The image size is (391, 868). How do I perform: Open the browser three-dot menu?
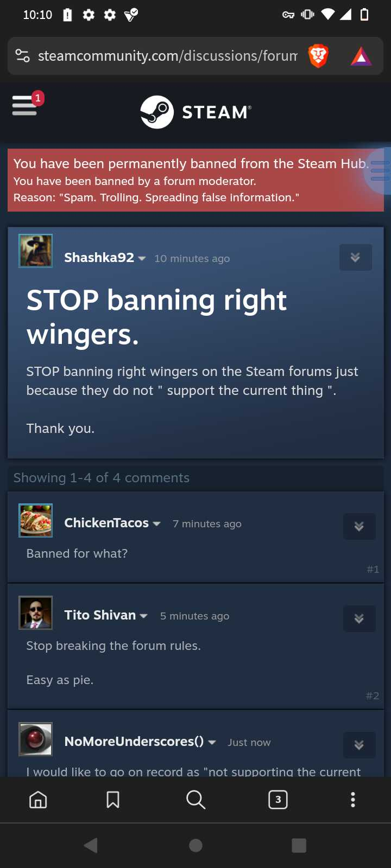point(353,800)
